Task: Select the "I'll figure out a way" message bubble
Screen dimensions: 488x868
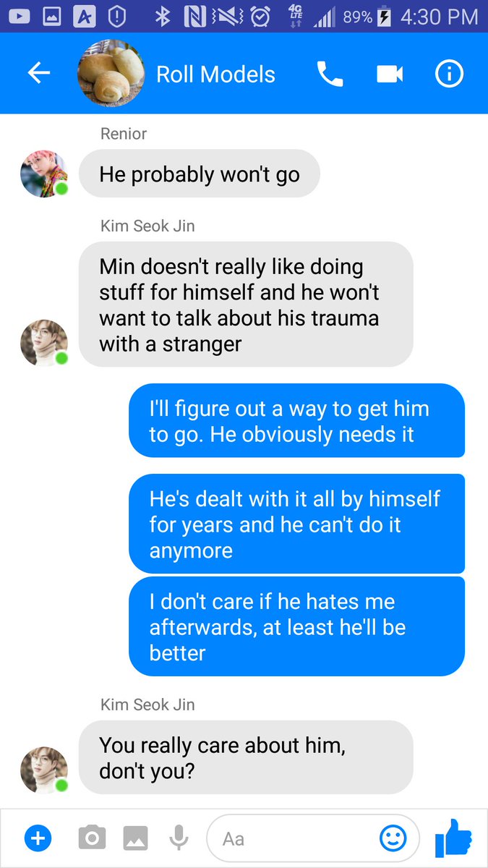Action: 296,421
